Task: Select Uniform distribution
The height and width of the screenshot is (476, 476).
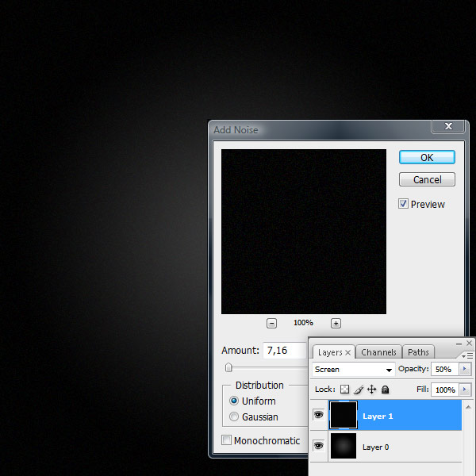Action: click(234, 401)
